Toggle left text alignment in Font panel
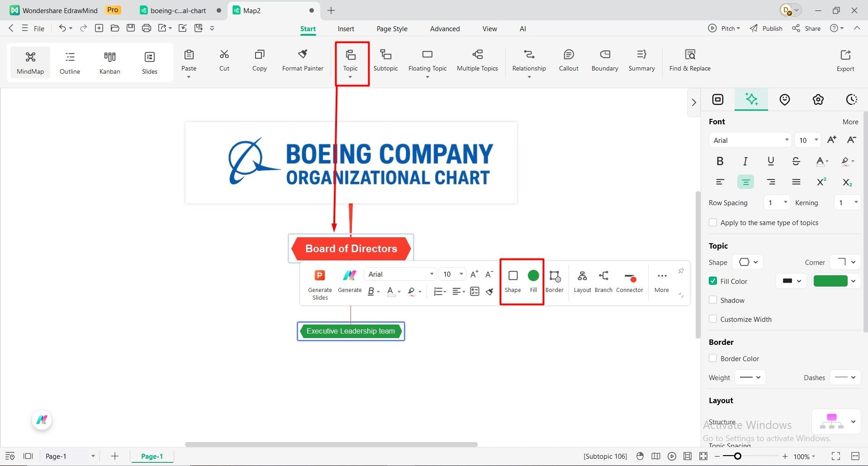868x466 pixels. point(720,182)
